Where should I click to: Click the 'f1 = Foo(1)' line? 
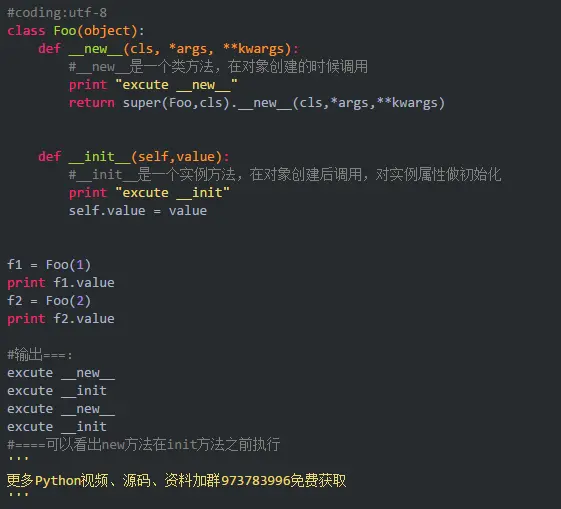pos(49,265)
